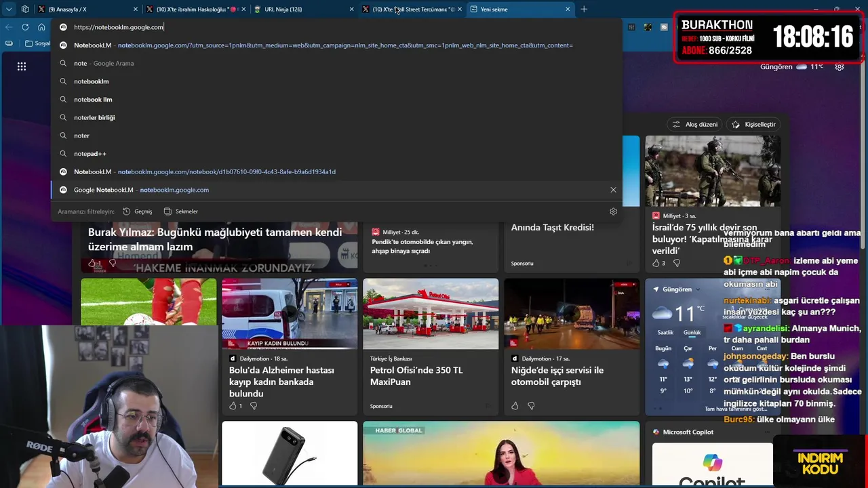
Task: Dislike the Burak Yılmaz article
Action: (x=113, y=263)
